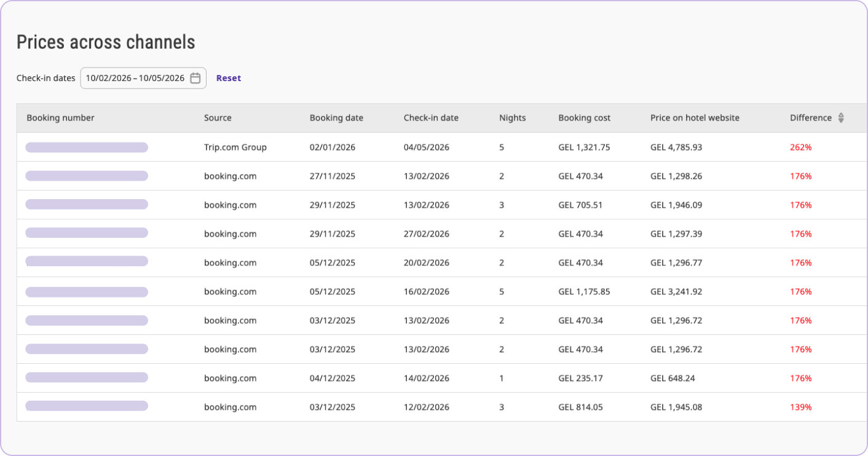Screen dimensions: 868x456
Task: Select the GEL 4,785.93 hotel price
Action: point(676,147)
